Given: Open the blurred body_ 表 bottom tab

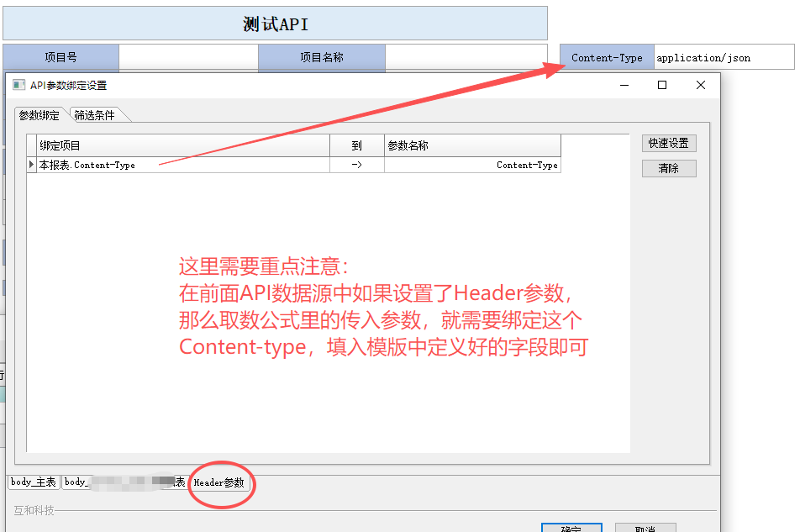Looking at the screenshot, I should 124,482.
